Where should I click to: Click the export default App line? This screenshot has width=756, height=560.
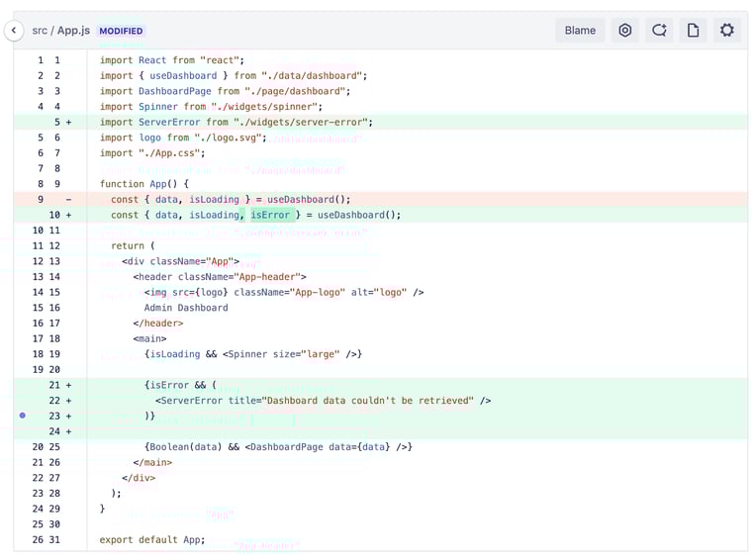pos(151,539)
